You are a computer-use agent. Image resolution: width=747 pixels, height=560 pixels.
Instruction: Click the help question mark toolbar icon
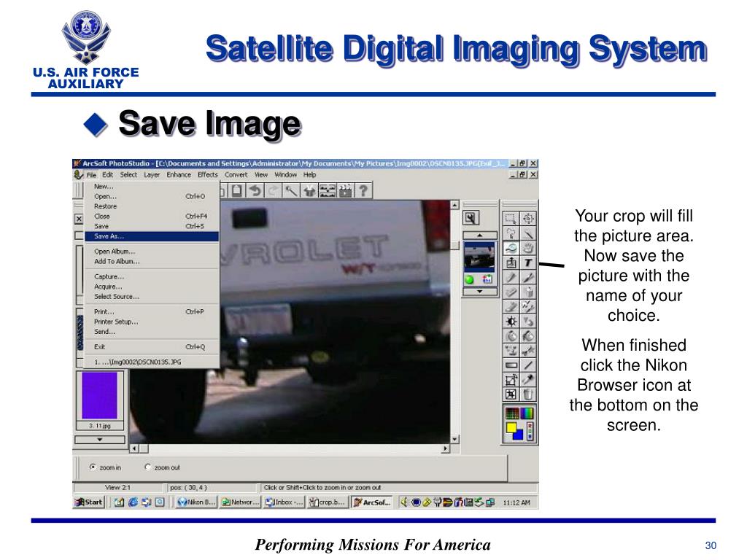pos(363,191)
